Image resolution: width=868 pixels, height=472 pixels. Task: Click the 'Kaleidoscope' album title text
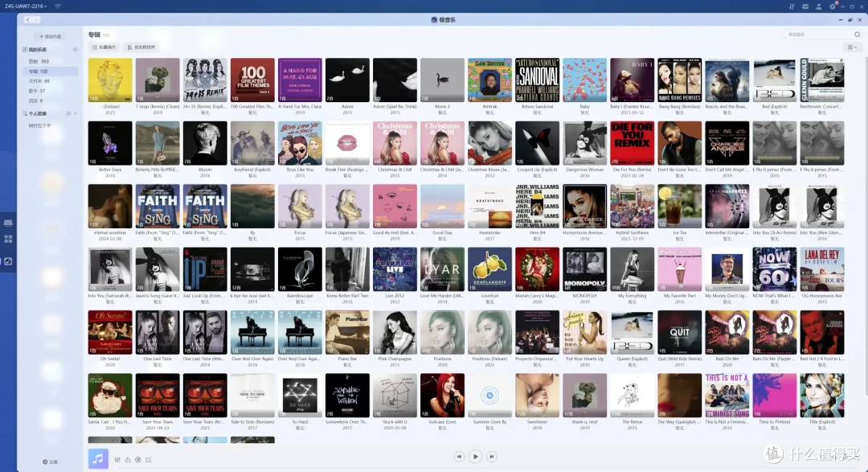pos(300,296)
